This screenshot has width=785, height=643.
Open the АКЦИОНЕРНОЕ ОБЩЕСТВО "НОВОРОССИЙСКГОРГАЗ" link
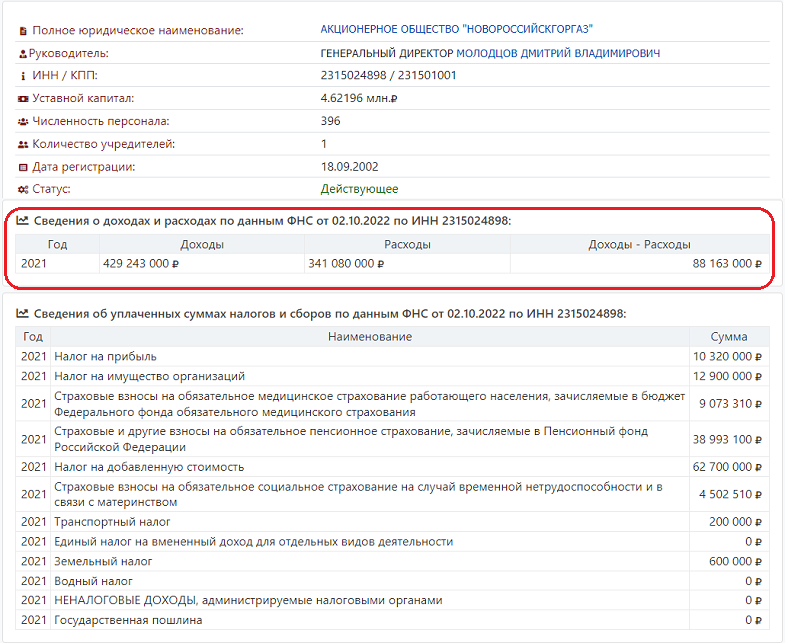(456, 30)
